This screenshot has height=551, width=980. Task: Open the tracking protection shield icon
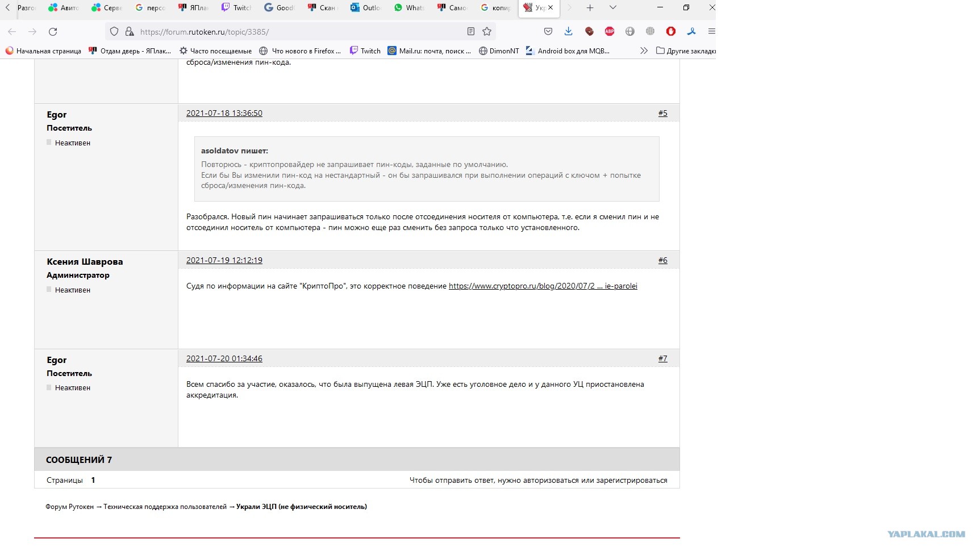pos(114,32)
